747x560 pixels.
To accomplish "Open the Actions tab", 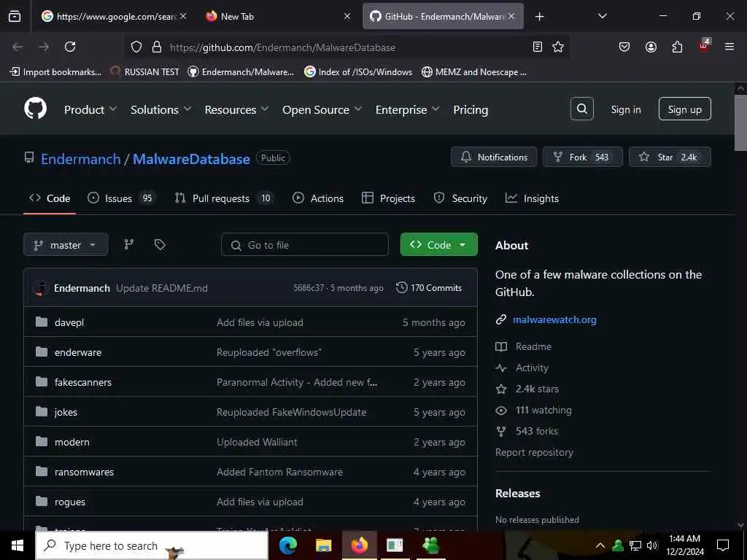I will [318, 198].
